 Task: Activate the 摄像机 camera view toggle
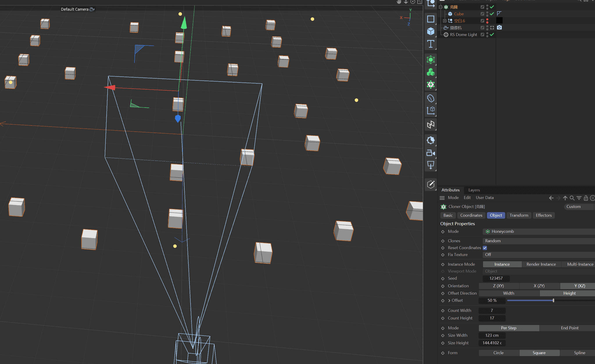[x=492, y=28]
